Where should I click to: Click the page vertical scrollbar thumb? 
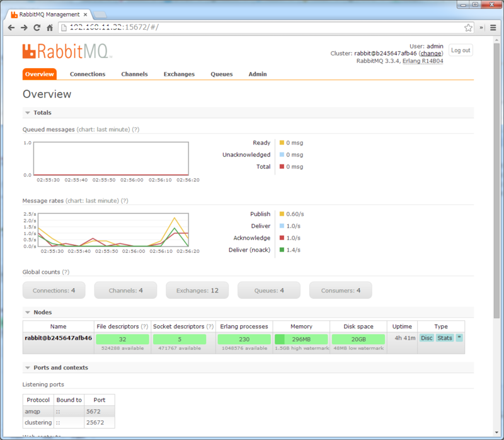496,180
